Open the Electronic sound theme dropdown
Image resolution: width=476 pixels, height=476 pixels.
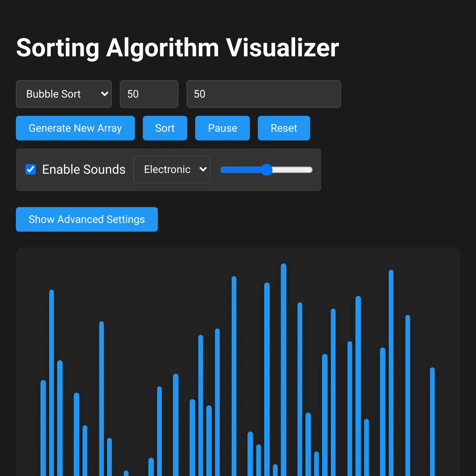coord(171,169)
